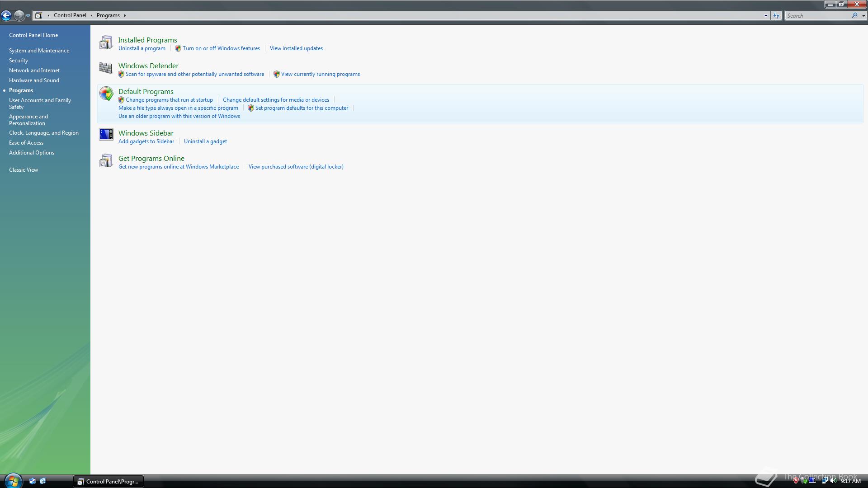Select Programs breadcrumb segment
This screenshot has width=868, height=488.
(x=108, y=15)
